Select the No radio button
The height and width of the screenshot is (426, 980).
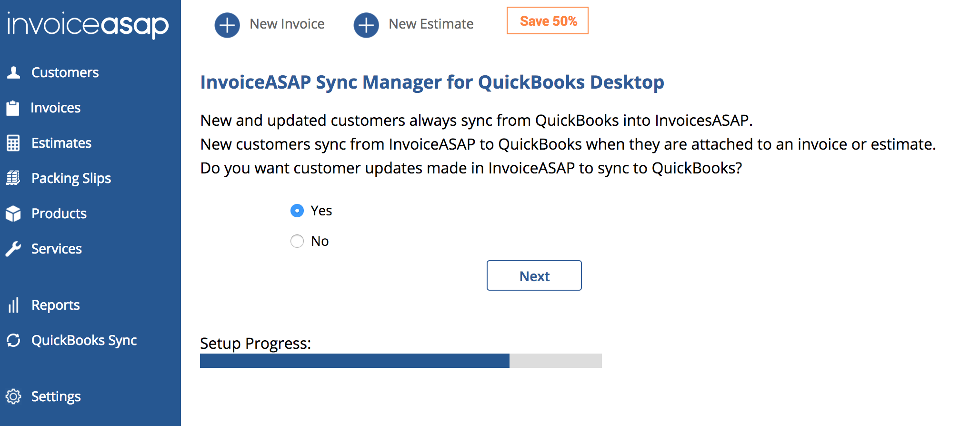point(297,241)
